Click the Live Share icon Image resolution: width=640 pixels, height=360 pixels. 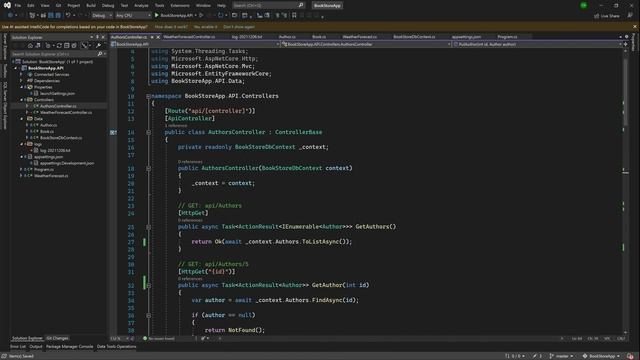tap(596, 16)
